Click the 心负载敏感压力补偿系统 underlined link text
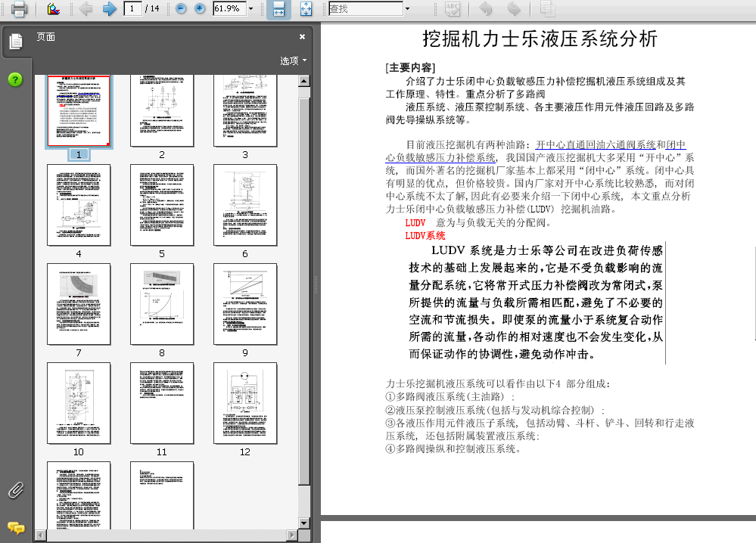The height and width of the screenshot is (543, 756). pyautogui.click(x=440, y=157)
